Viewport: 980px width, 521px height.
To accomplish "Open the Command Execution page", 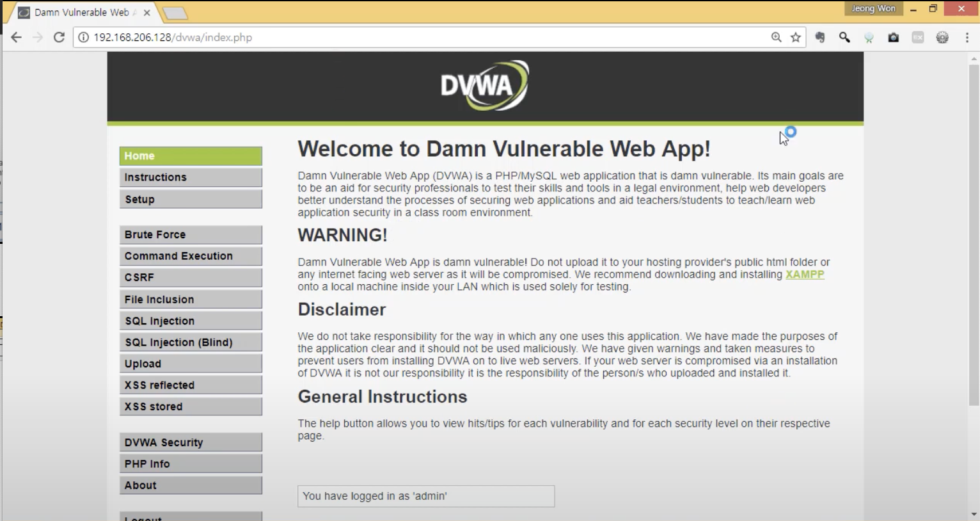I will 191,256.
